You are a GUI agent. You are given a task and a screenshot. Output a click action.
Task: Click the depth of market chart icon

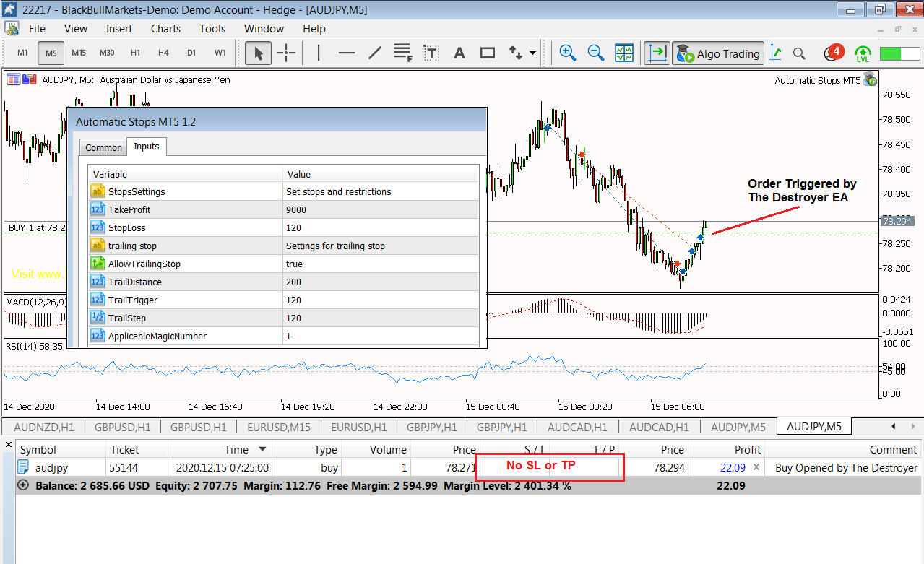(30, 80)
